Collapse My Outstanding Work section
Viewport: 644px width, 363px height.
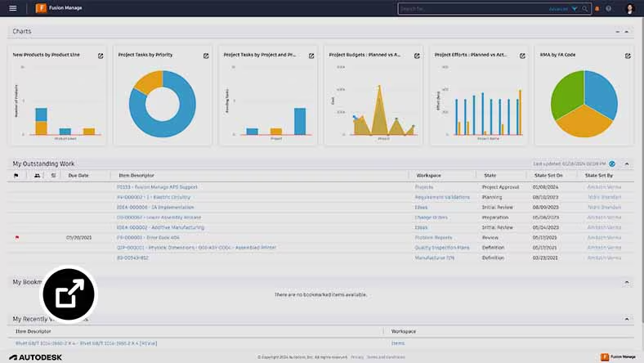[x=627, y=164]
